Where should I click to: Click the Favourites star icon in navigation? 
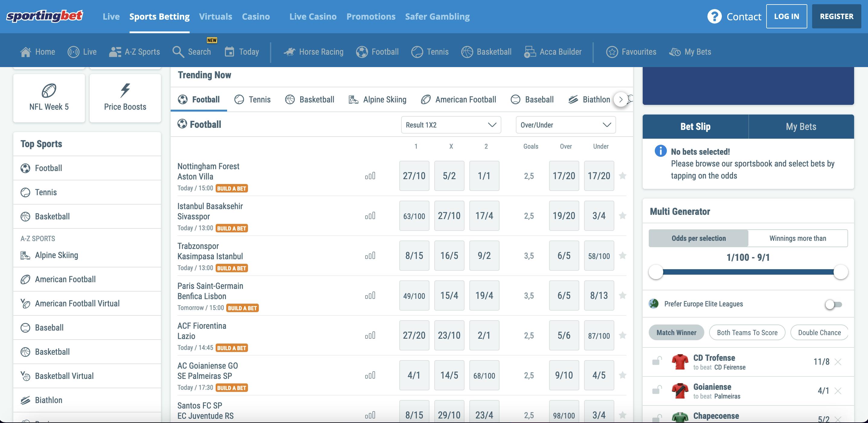612,52
